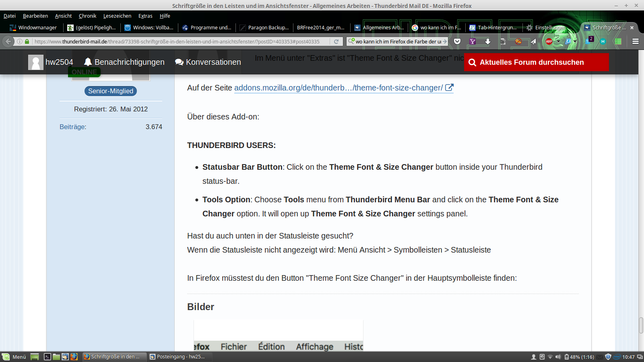Click the Firefox search input field
Image resolution: width=644 pixels, height=362 pixels.
pos(398,41)
